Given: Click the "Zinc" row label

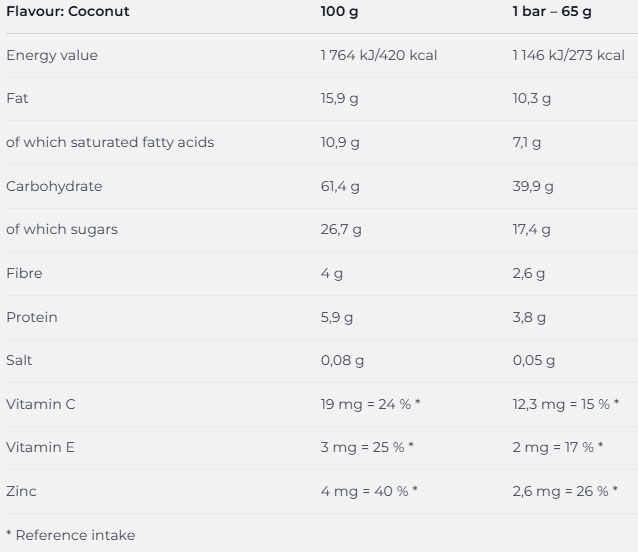Looking at the screenshot, I should (x=21, y=491).
